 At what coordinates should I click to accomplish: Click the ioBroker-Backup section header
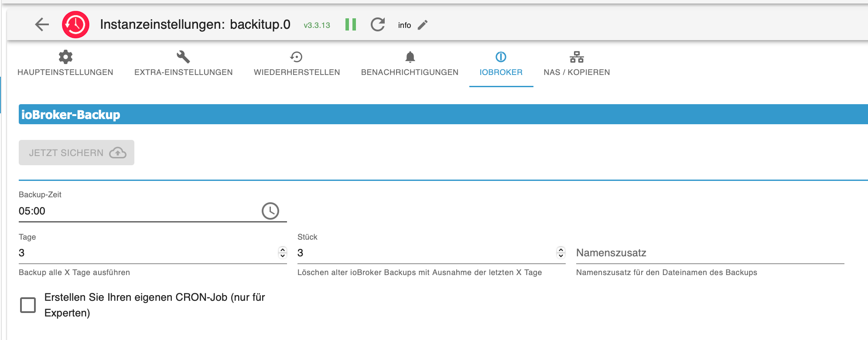pyautogui.click(x=443, y=114)
